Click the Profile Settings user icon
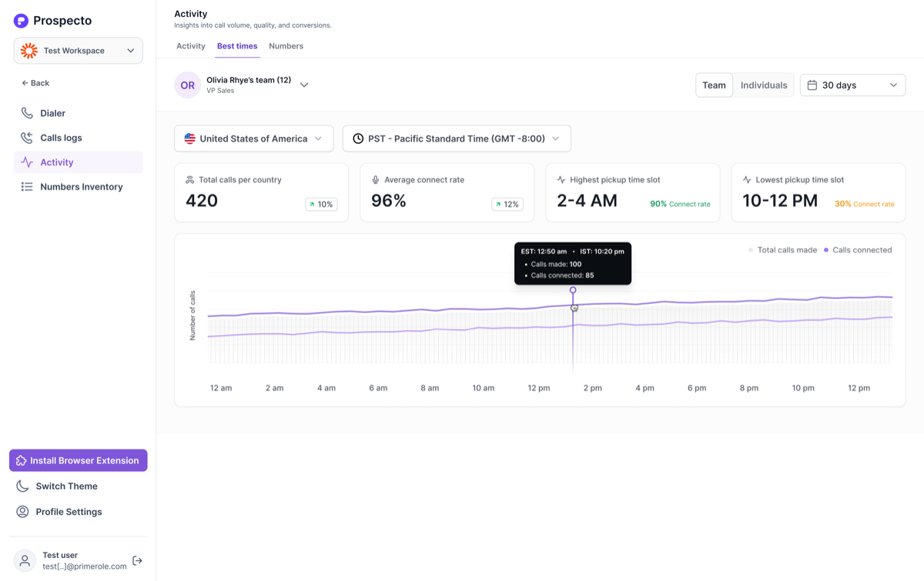 point(22,512)
